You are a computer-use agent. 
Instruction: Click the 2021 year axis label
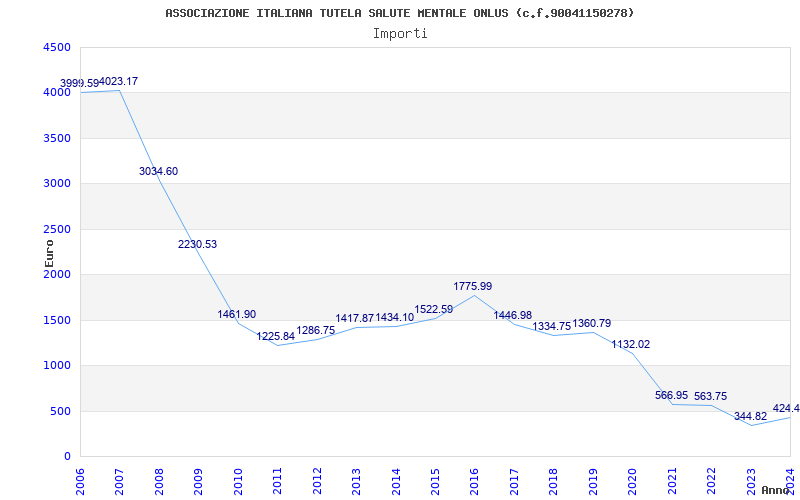click(672, 481)
